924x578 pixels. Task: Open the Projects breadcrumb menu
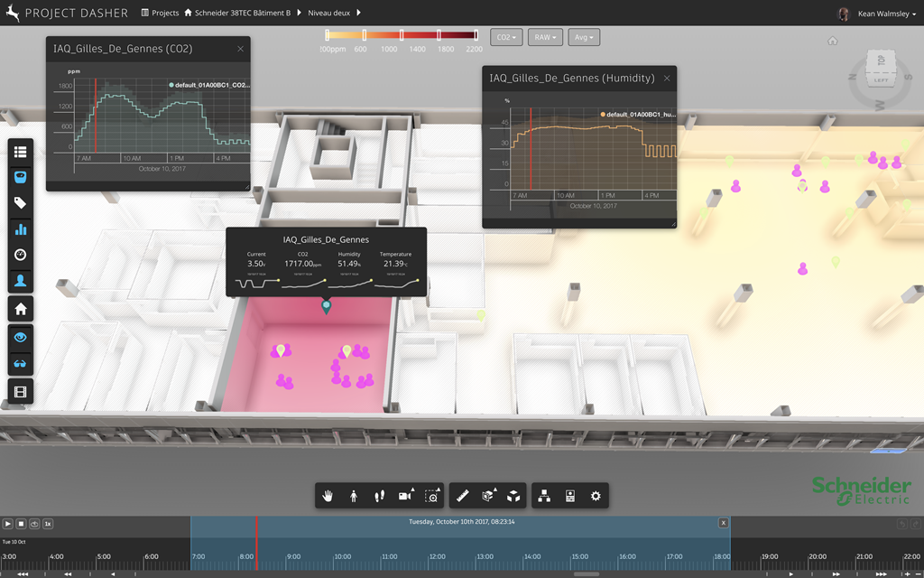click(160, 14)
